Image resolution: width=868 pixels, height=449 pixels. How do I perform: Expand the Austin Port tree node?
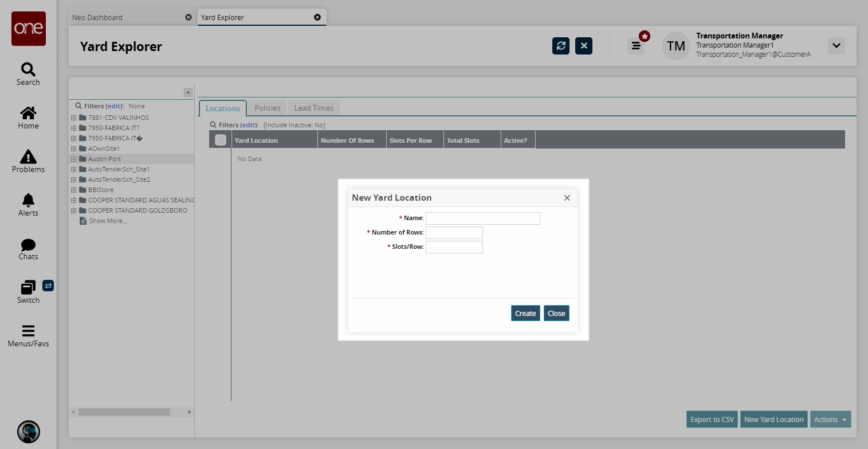(x=73, y=159)
